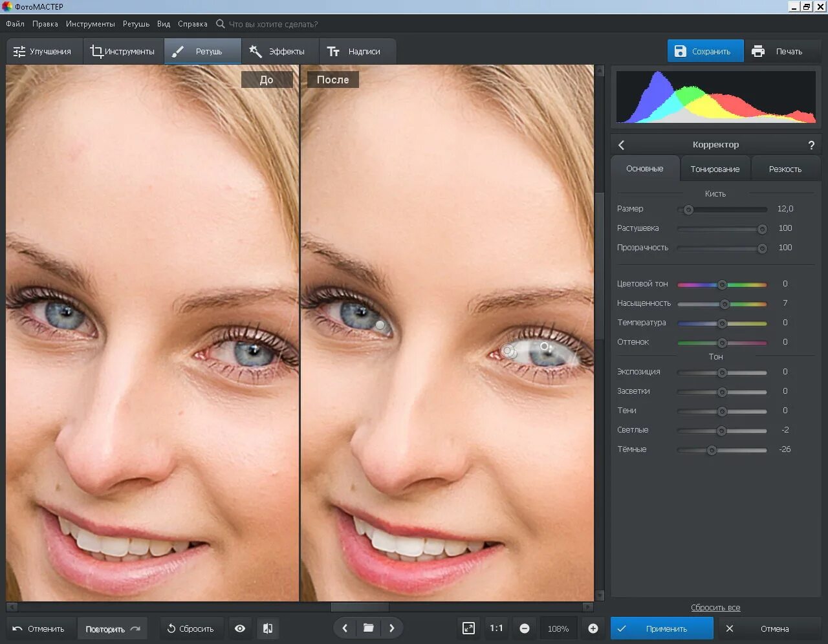
Task: Click the 108% zoom value
Action: coord(558,629)
